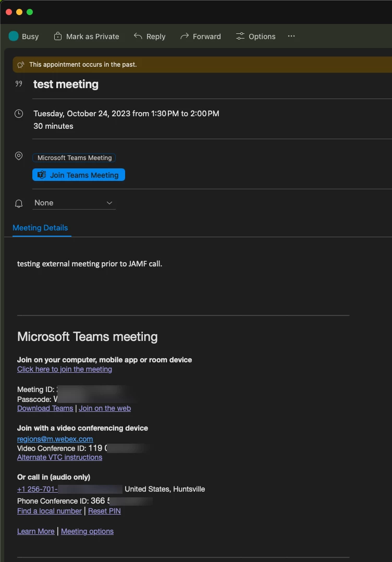Click the Options sliders icon

pos(240,36)
